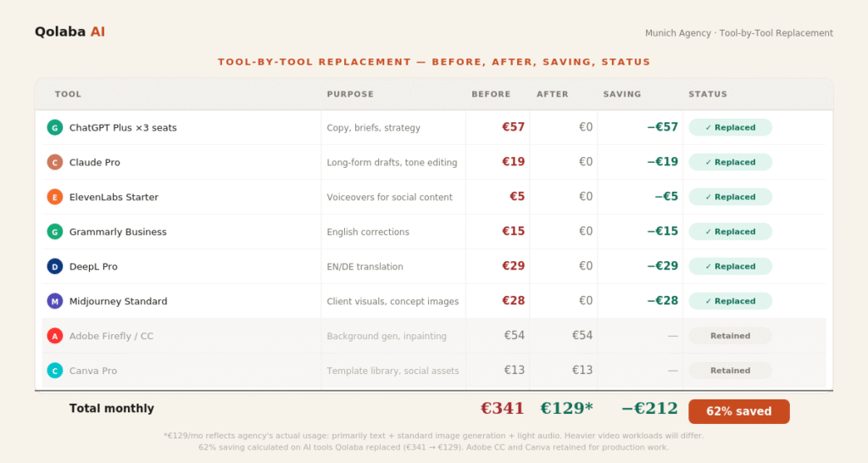Click the Replaced badge for Claude Pro
This screenshot has height=463, width=868.
(x=730, y=162)
